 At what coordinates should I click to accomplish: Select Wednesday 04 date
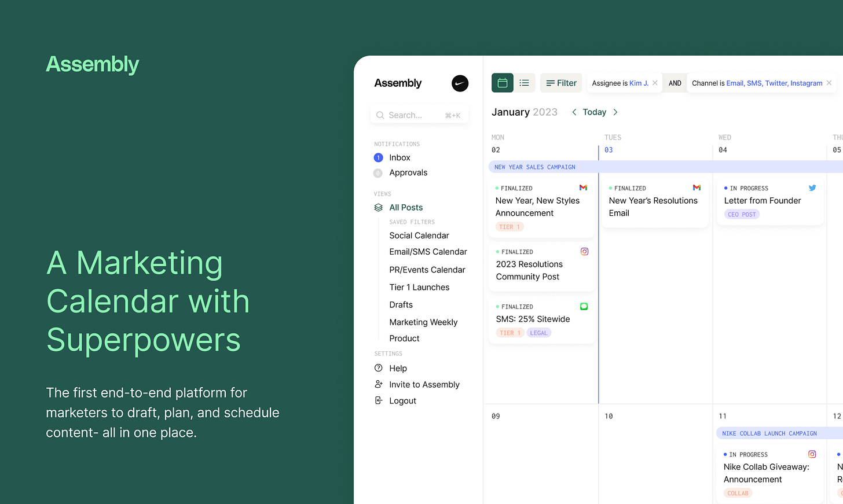[x=723, y=150]
